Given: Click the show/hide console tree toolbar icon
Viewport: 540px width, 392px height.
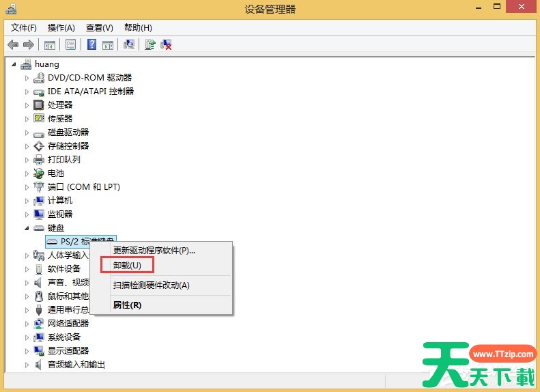Looking at the screenshot, I should 49,45.
